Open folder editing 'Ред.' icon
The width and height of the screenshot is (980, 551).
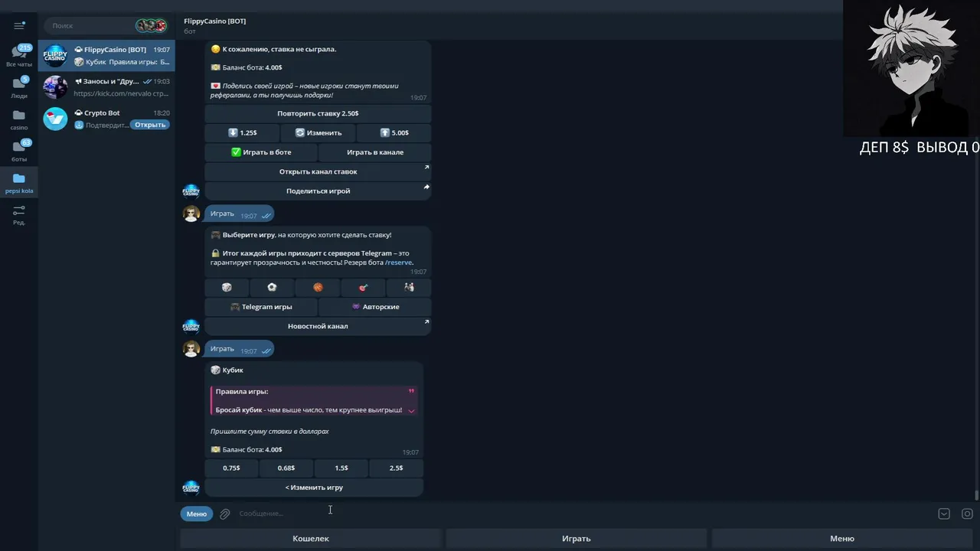[x=19, y=215]
